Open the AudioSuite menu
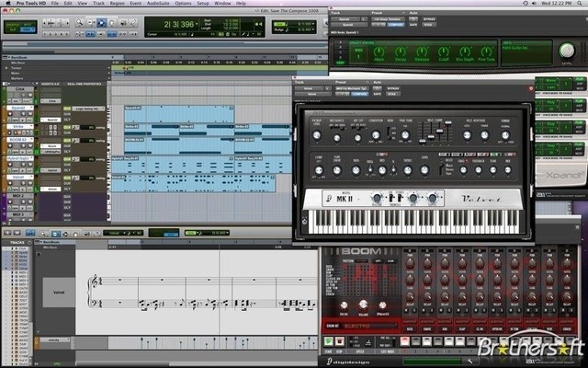The height and width of the screenshot is (368, 588). tap(157, 4)
